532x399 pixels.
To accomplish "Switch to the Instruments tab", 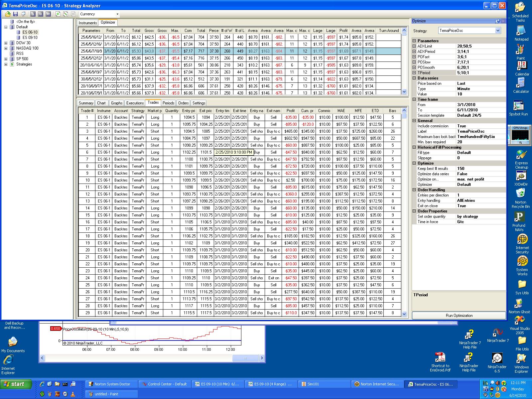I will (x=88, y=23).
